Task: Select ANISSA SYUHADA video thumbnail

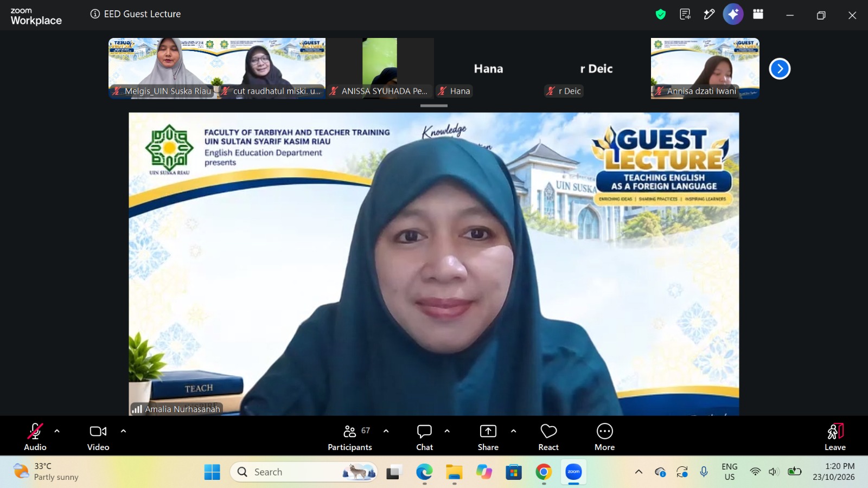Action: (x=380, y=68)
